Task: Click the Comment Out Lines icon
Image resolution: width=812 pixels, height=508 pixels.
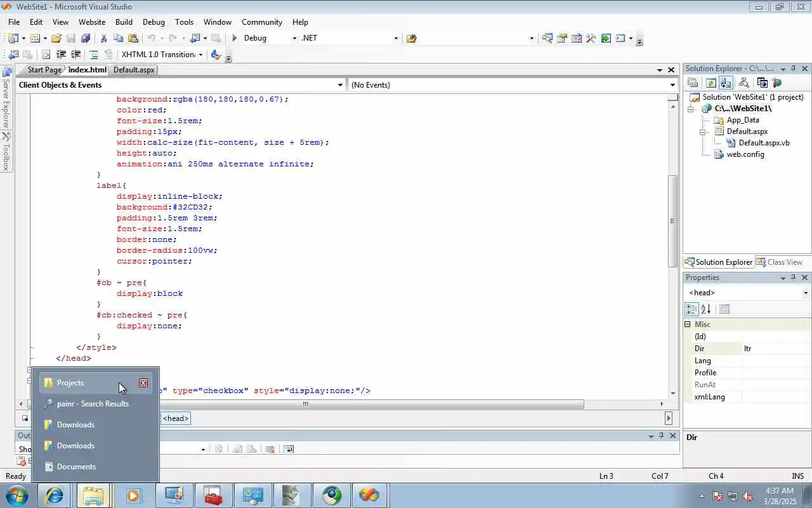Action: click(94, 55)
